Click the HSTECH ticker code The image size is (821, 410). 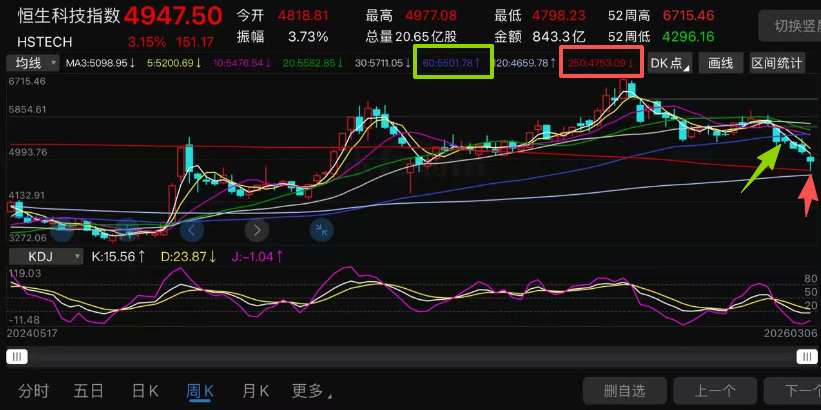(45, 41)
